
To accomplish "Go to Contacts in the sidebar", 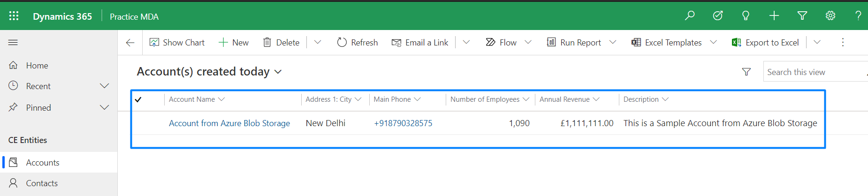I will coord(42,183).
